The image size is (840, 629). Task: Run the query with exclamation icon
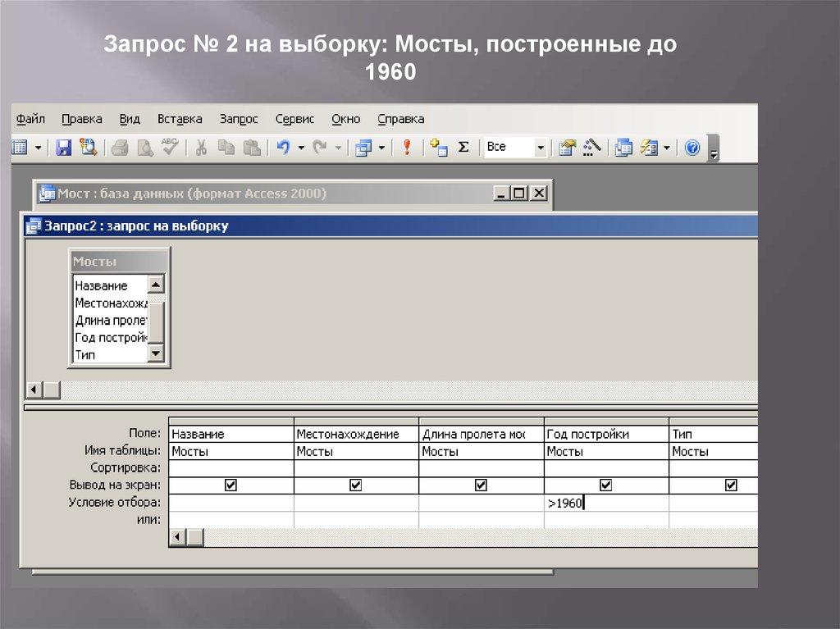[x=406, y=148]
